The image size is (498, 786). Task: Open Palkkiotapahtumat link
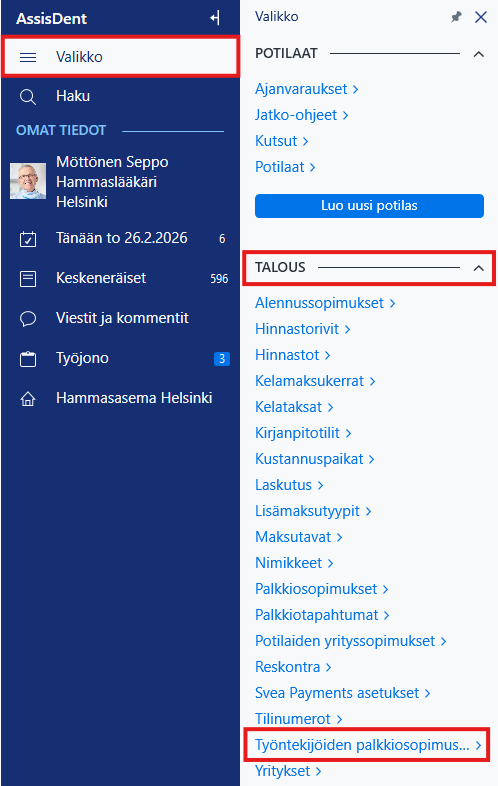(322, 615)
